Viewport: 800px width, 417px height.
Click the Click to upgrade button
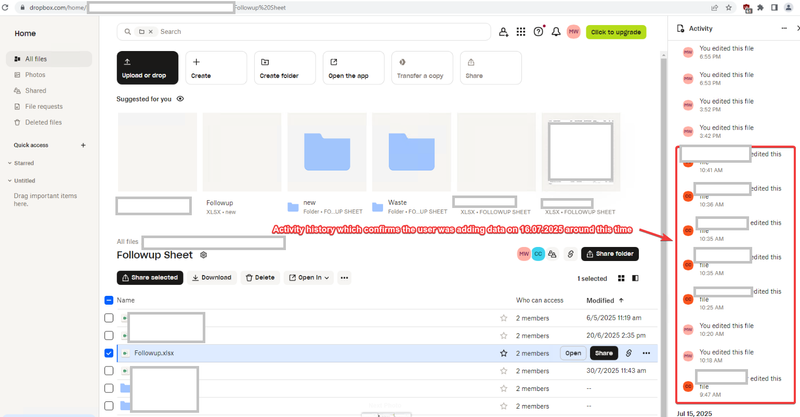pos(616,32)
